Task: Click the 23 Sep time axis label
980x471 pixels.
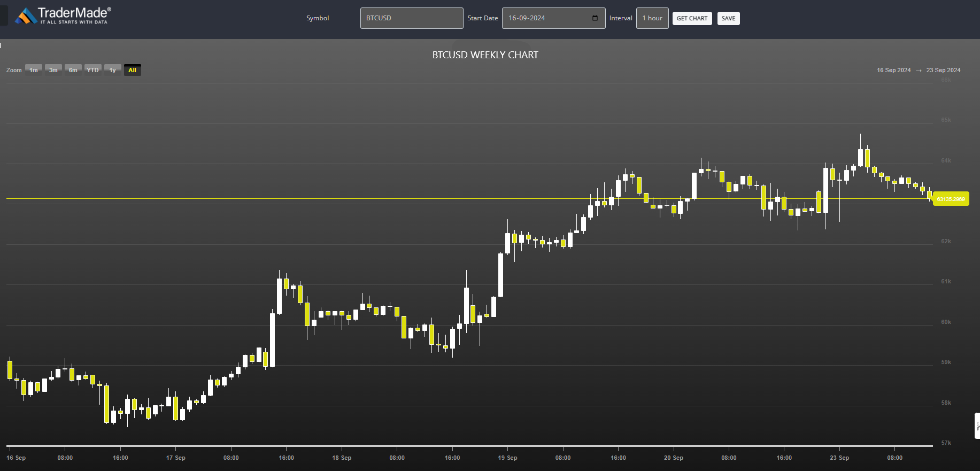Action: pyautogui.click(x=839, y=458)
